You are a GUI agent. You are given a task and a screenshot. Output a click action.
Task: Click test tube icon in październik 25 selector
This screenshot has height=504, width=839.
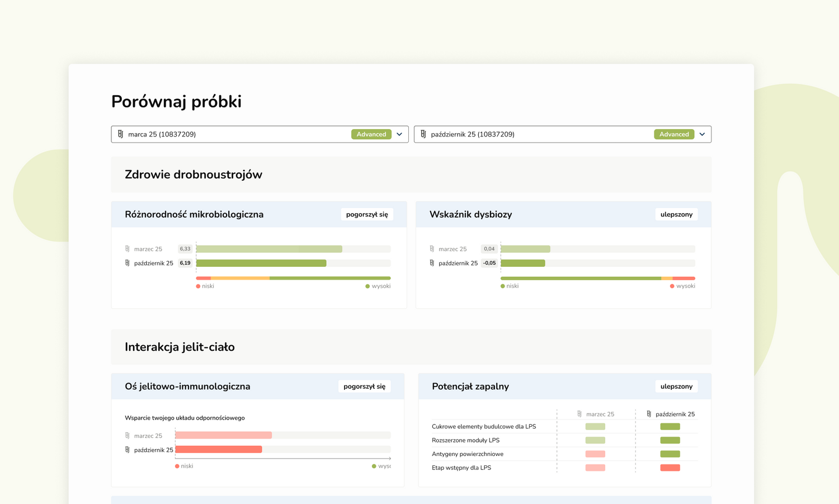[423, 134]
